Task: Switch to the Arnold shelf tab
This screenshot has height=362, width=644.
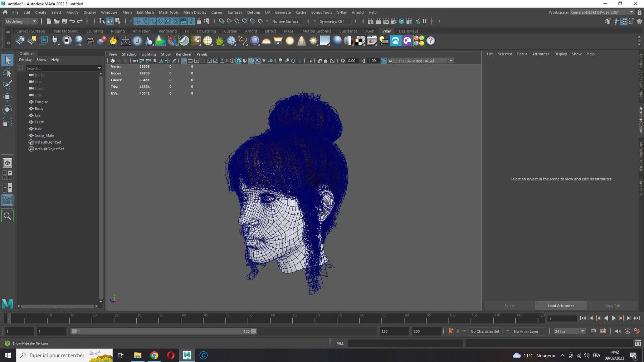Action: 251,31
